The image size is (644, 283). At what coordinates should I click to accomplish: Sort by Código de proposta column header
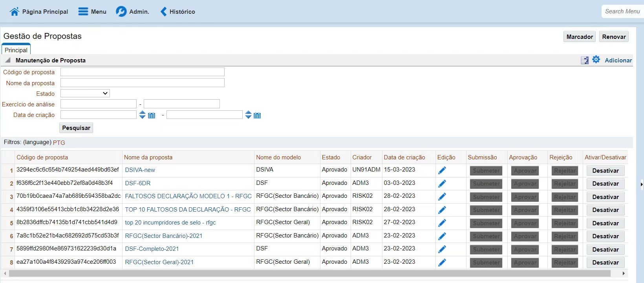pos(42,157)
